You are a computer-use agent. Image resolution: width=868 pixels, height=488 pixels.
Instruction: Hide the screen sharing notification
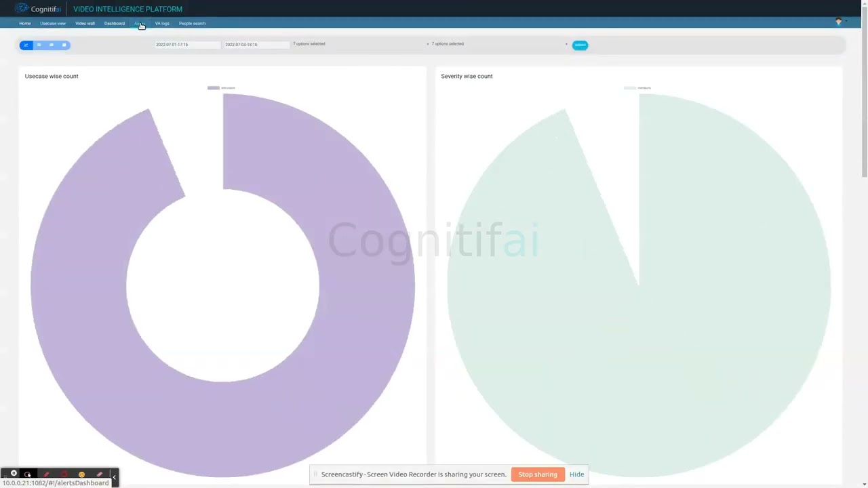(576, 474)
